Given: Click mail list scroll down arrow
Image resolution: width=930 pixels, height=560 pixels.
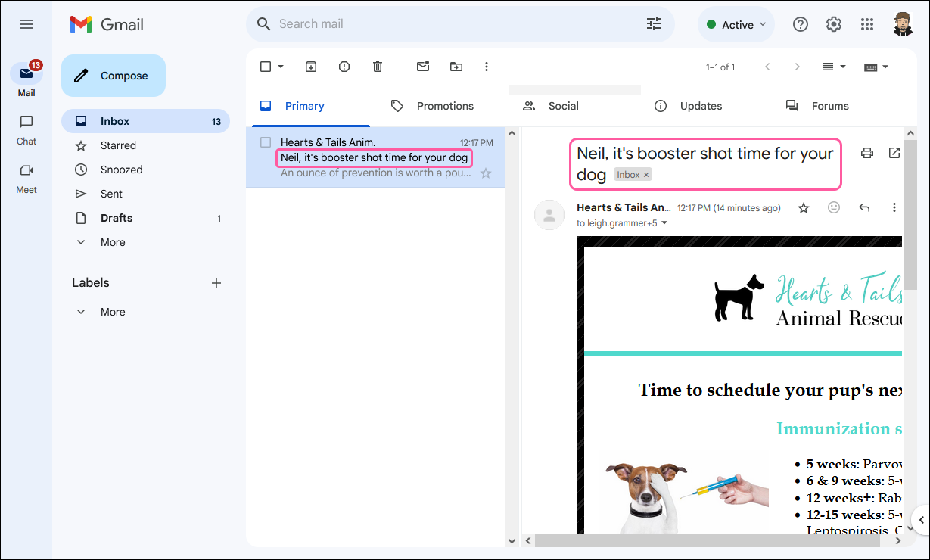Looking at the screenshot, I should 512,540.
